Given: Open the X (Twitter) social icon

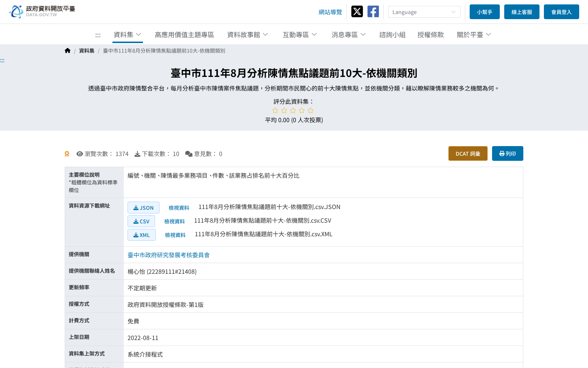Looking at the screenshot, I should click(x=357, y=11).
